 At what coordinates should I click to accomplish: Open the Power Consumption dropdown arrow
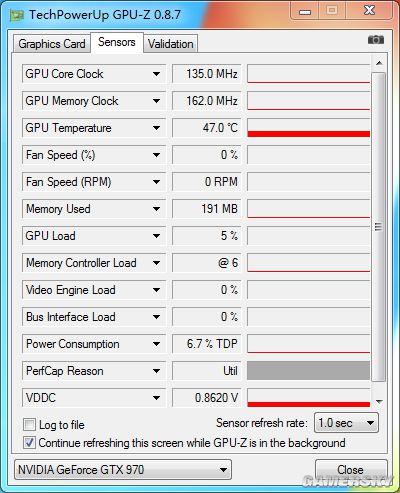coord(156,344)
